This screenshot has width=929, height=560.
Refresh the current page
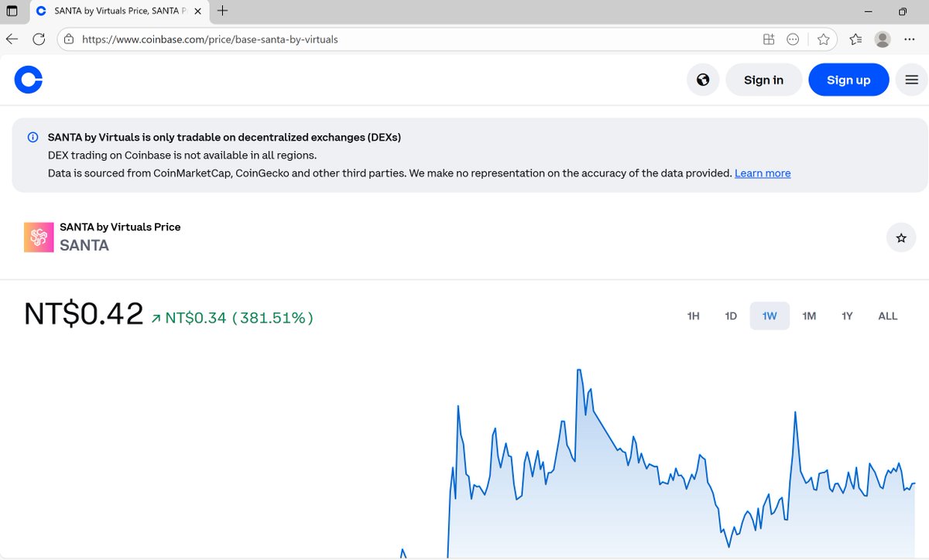pos(39,39)
